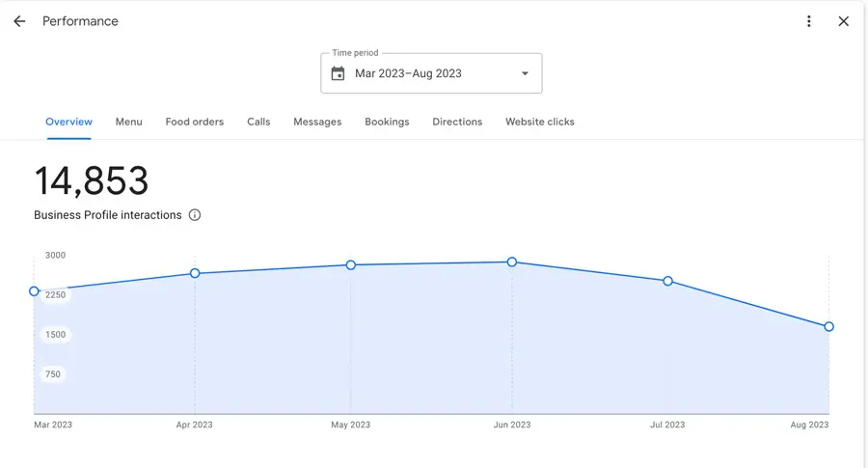
Task: Go to the Calls tab
Action: pos(258,122)
